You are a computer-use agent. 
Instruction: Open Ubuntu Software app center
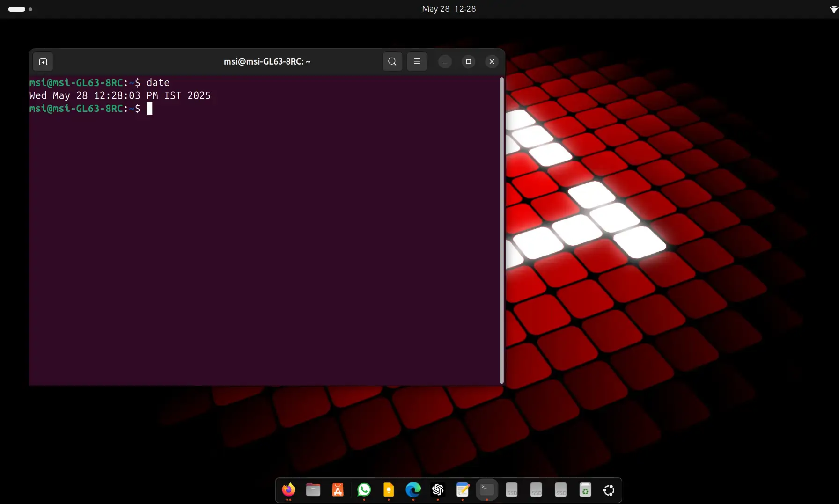click(x=338, y=490)
